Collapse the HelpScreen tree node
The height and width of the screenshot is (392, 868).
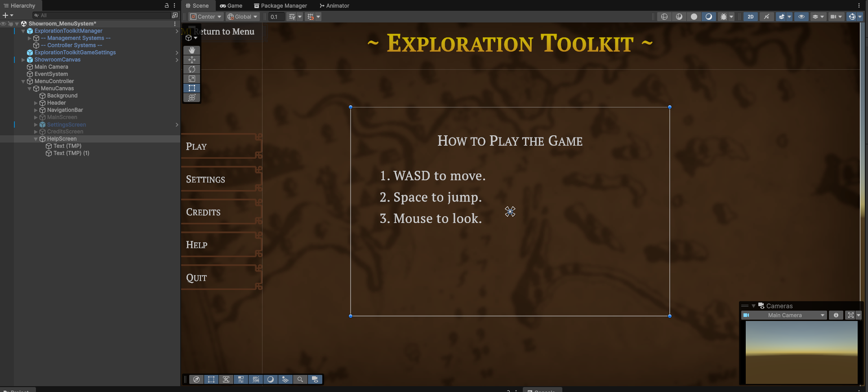(36, 139)
